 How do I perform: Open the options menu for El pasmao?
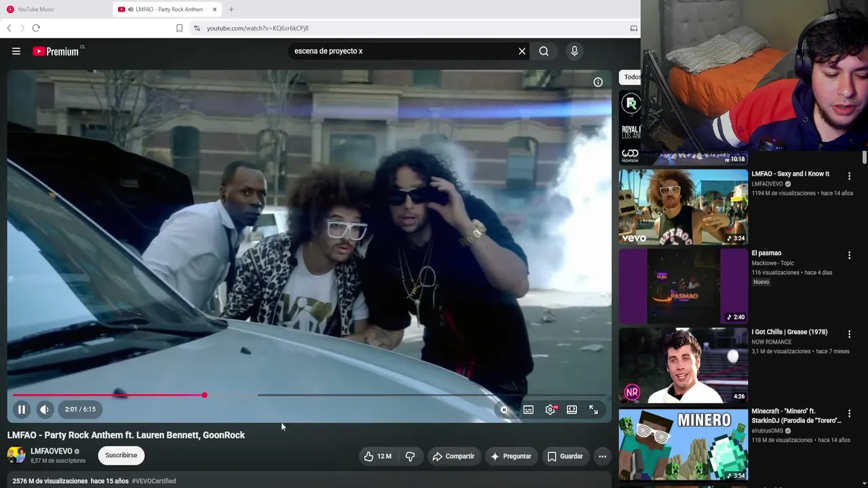(849, 256)
